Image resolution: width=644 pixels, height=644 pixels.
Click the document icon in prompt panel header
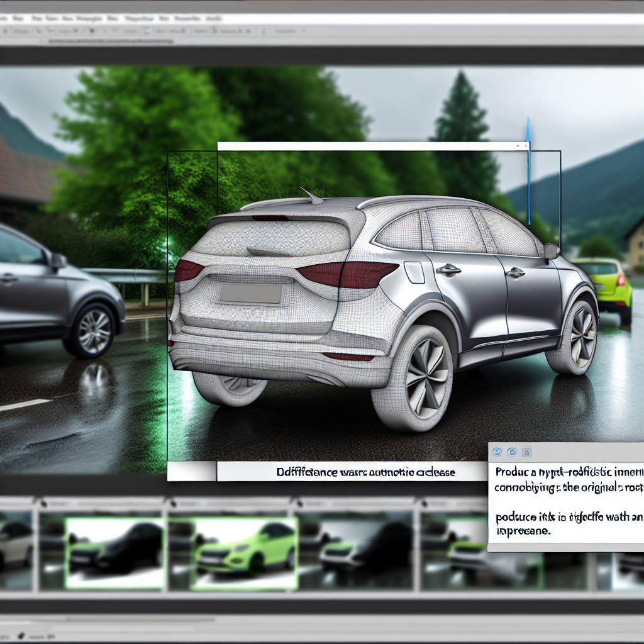(x=527, y=452)
